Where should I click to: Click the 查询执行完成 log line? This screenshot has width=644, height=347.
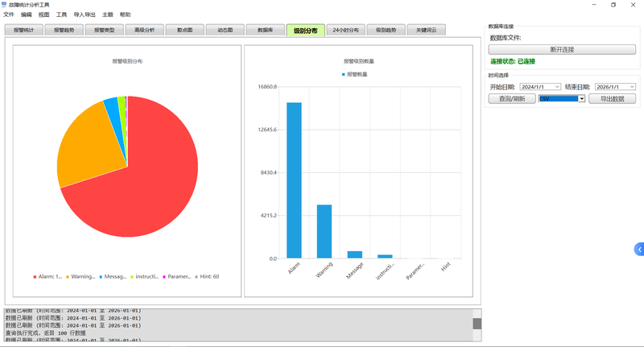coord(45,333)
